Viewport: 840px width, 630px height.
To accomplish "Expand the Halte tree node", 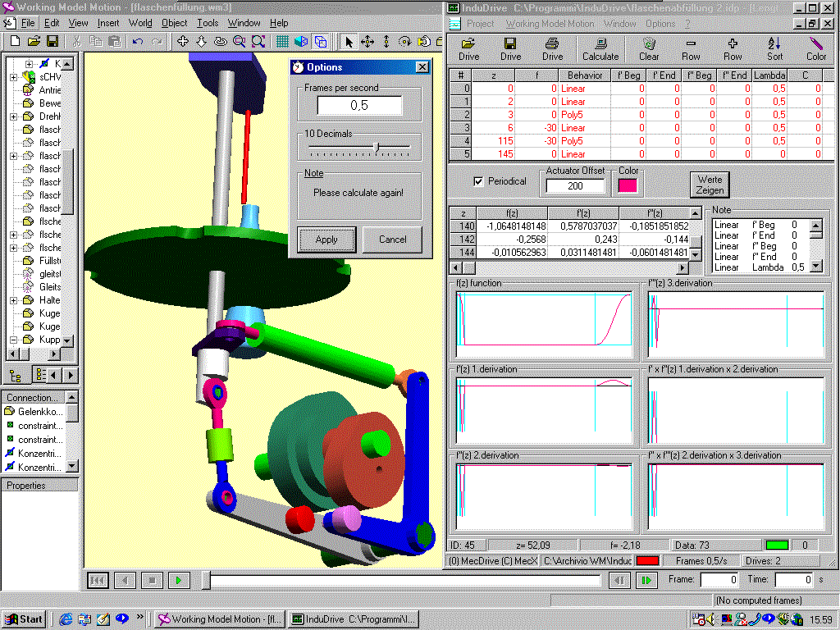I will tap(13, 300).
